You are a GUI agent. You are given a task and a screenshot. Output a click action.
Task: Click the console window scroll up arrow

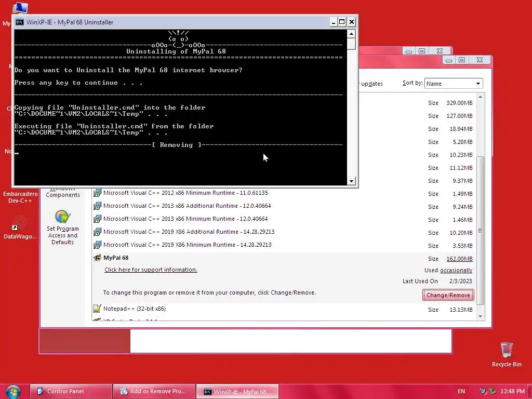click(x=351, y=34)
